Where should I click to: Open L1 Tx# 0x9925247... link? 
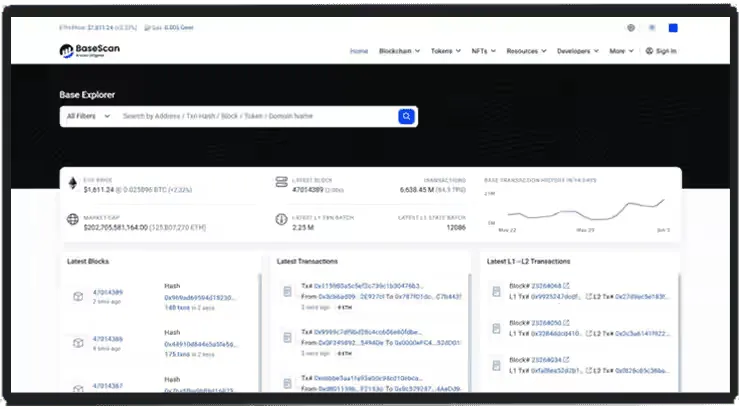[556, 297]
